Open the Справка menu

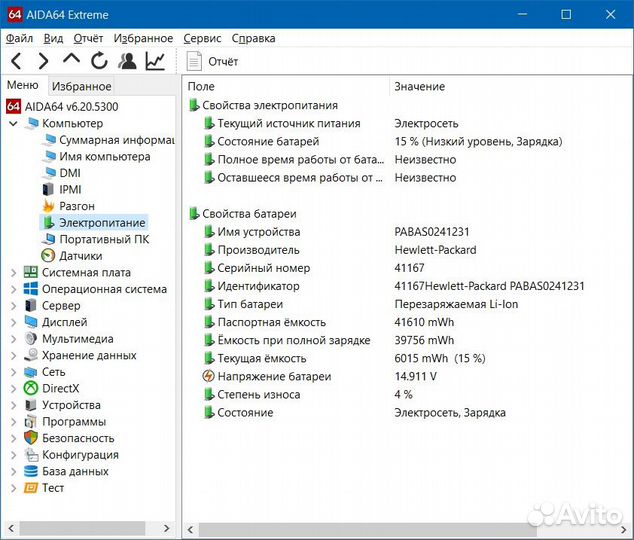click(254, 38)
